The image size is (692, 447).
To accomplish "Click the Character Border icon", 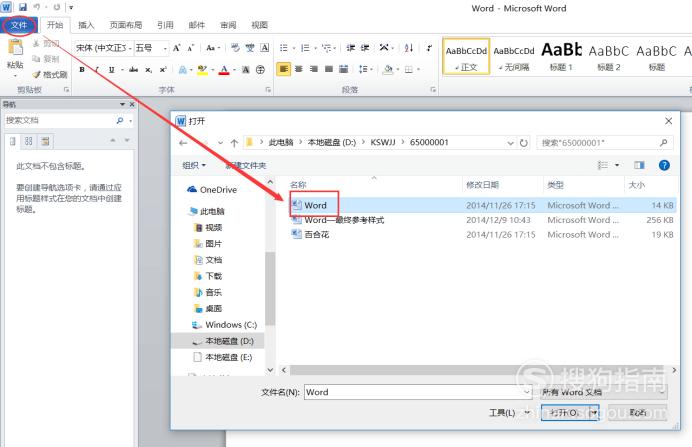I will click(264, 48).
